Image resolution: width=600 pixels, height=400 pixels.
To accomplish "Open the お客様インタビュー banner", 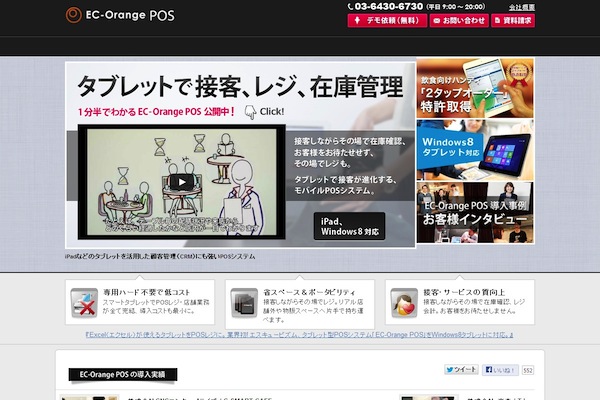I will [475, 212].
